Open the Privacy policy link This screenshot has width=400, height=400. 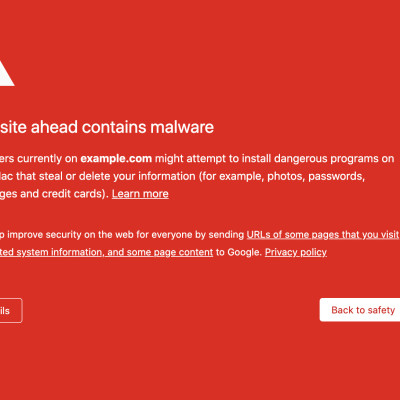tap(296, 252)
